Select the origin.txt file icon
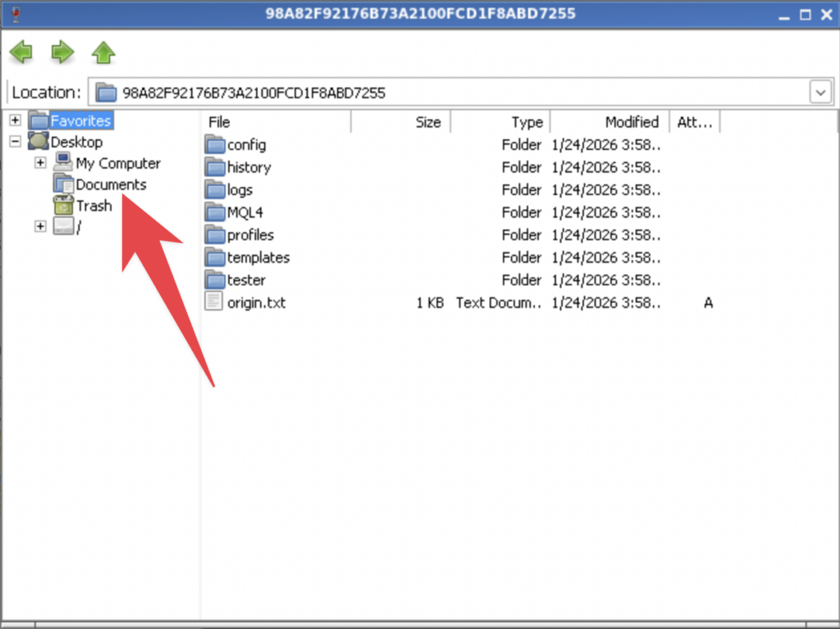The height and width of the screenshot is (629, 840). 214,302
